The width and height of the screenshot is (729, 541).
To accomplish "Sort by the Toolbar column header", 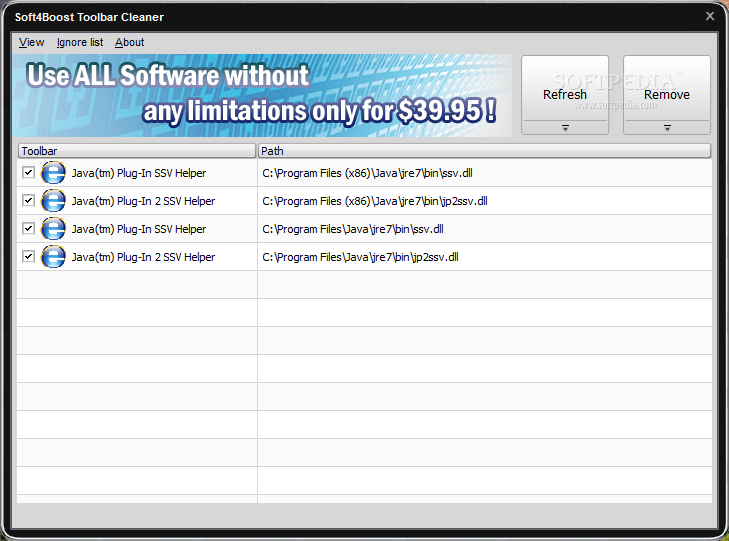I will [137, 151].
